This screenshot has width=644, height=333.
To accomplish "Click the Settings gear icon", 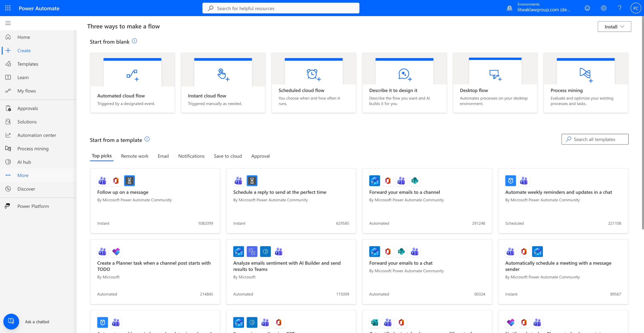I will tap(603, 8).
